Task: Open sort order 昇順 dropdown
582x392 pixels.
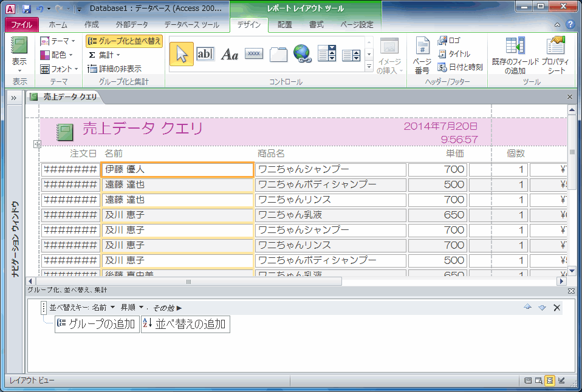Action: (141, 308)
